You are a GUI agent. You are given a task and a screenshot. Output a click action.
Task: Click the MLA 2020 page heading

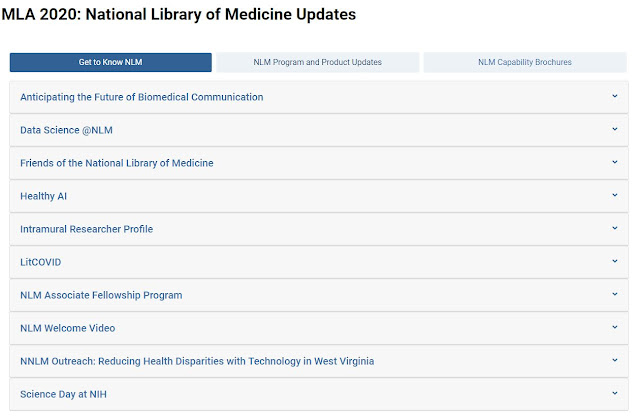tap(180, 16)
